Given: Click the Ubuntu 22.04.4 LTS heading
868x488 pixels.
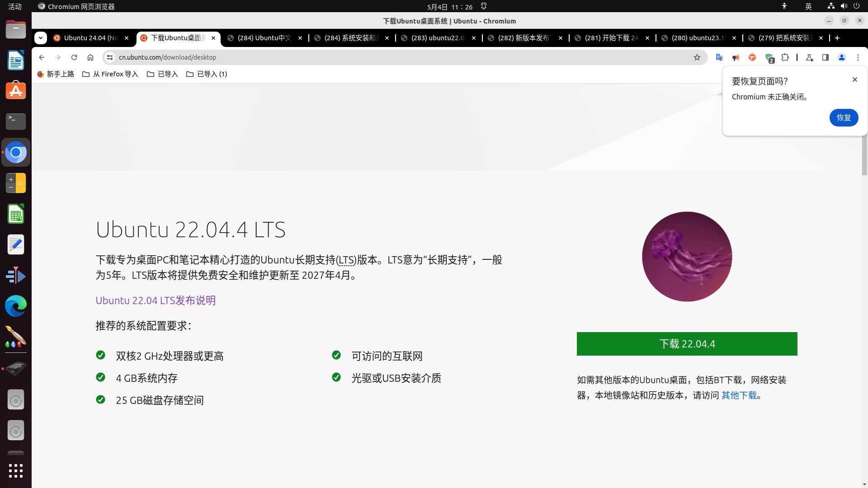Looking at the screenshot, I should (x=190, y=230).
